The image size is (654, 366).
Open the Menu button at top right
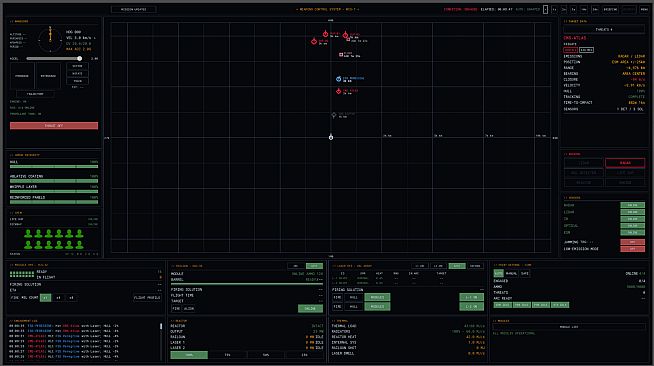(644, 9)
